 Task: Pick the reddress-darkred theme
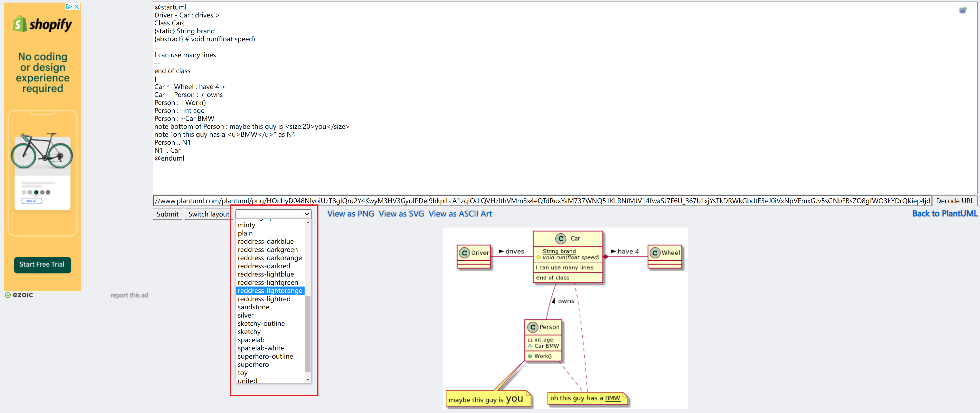tap(264, 266)
